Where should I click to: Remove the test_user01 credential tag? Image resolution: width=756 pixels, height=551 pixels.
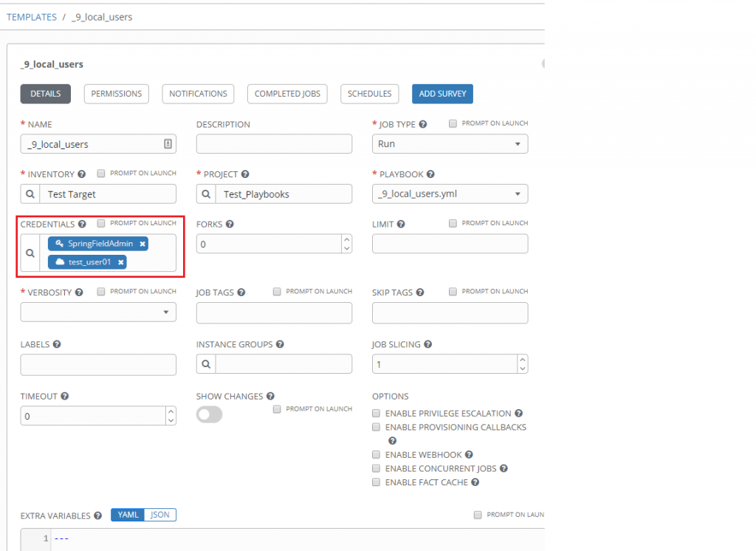(120, 262)
